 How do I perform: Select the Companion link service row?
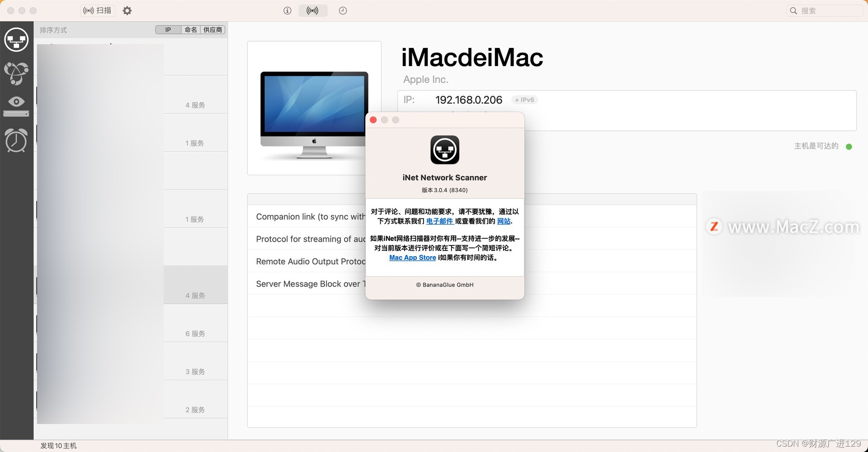pos(472,217)
